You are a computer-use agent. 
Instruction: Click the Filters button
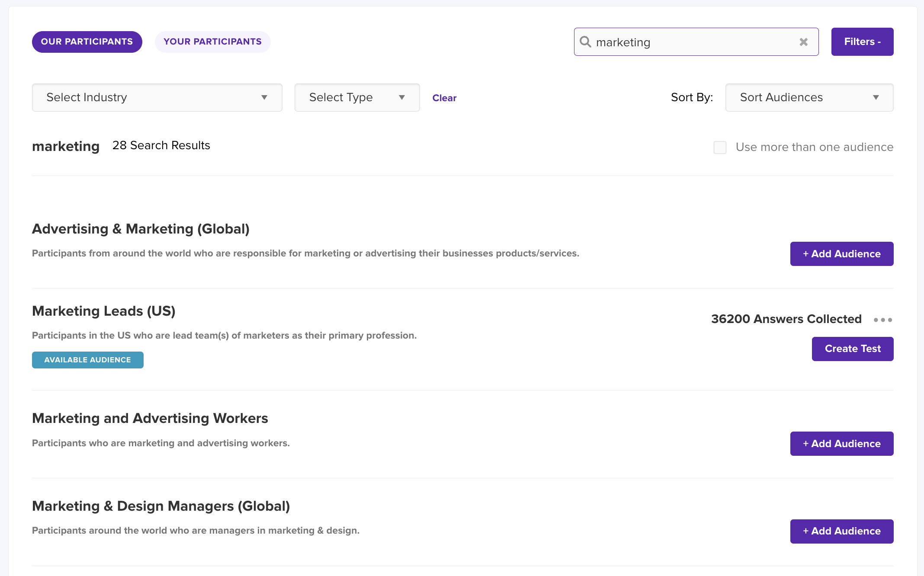tap(862, 42)
